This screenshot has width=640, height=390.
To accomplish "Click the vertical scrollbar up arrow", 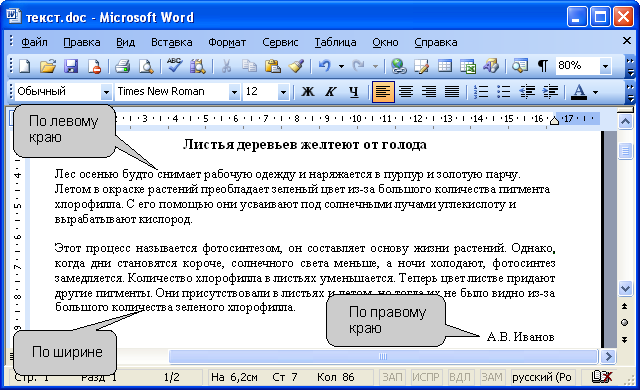I will pos(625,121).
